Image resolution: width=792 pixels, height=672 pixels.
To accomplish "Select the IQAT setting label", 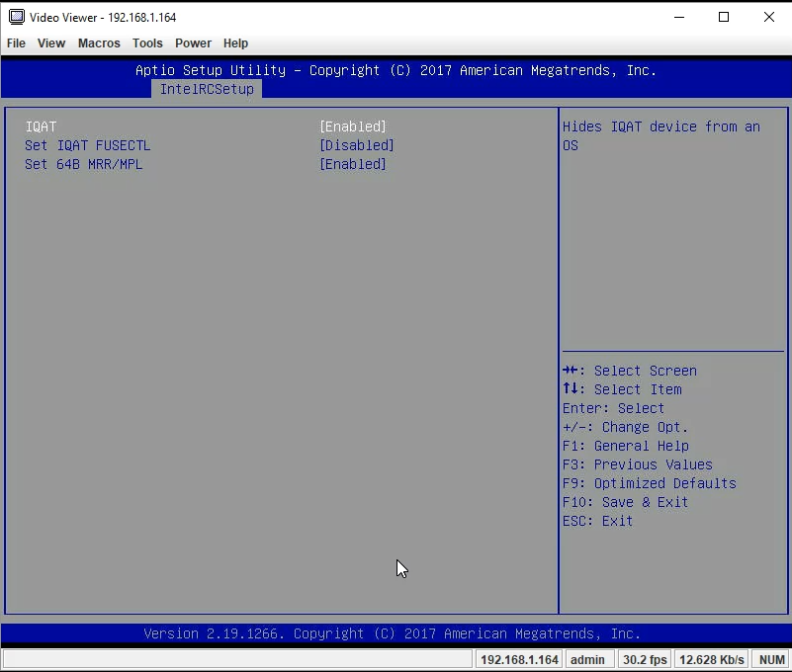I will point(41,126).
